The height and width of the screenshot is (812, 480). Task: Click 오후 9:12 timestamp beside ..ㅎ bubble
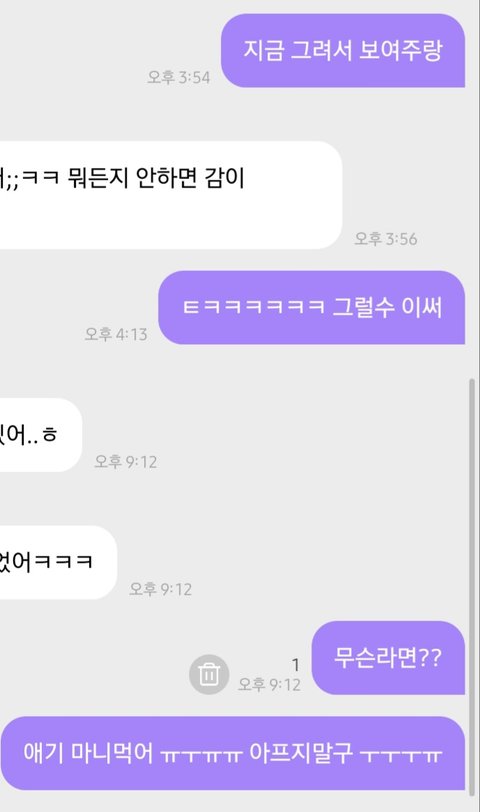(x=125, y=461)
